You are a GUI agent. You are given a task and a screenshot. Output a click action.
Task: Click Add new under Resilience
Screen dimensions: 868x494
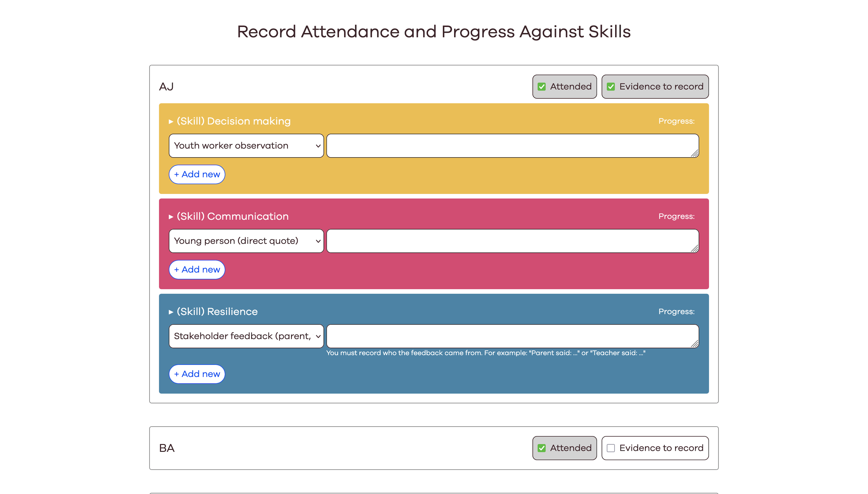[197, 374]
